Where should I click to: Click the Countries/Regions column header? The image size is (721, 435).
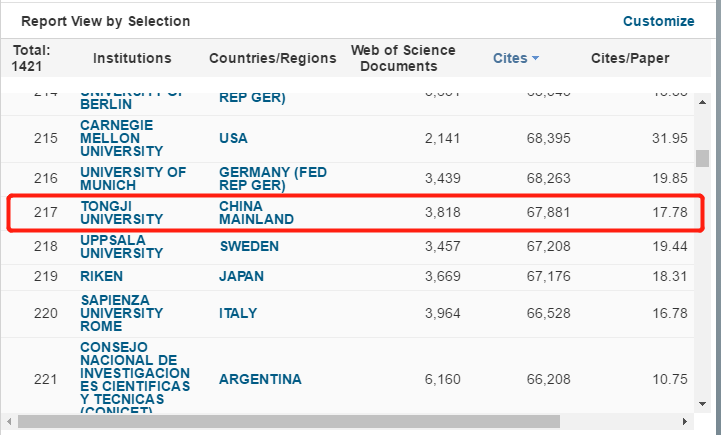coord(272,59)
